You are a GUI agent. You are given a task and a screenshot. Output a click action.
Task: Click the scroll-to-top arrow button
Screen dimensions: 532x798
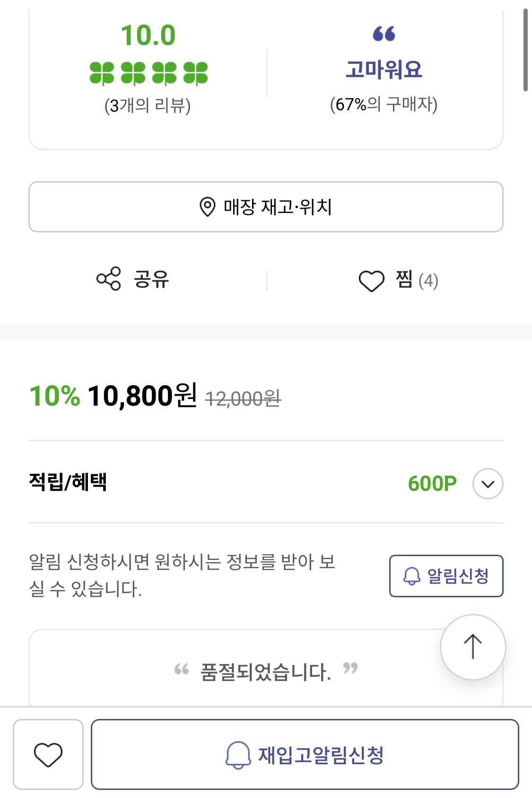click(472, 647)
